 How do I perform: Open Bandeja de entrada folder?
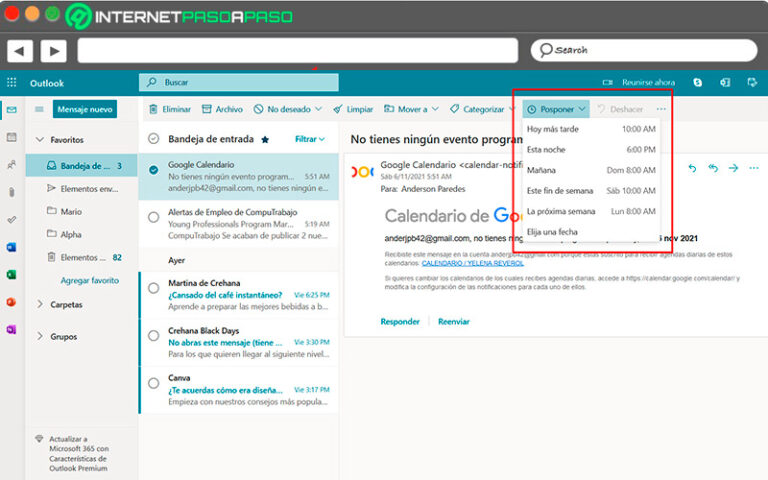click(82, 166)
